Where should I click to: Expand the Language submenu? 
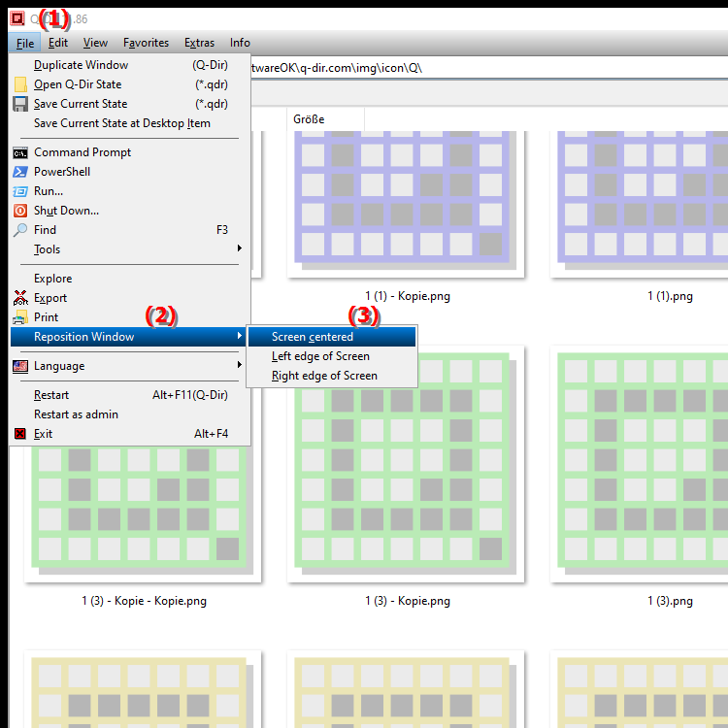coord(129,366)
